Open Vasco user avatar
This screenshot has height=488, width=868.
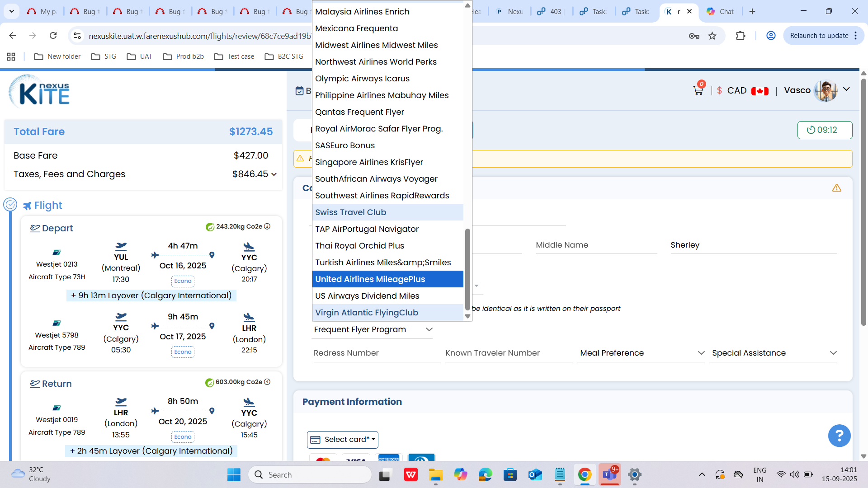pyautogui.click(x=826, y=90)
